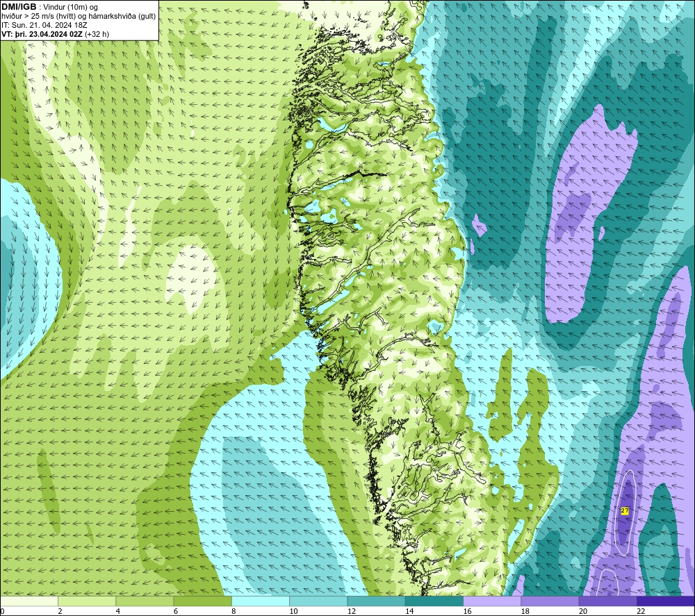Click the medium purple 18–20 m/s legend swatch
The image size is (695, 616).
coord(550,601)
